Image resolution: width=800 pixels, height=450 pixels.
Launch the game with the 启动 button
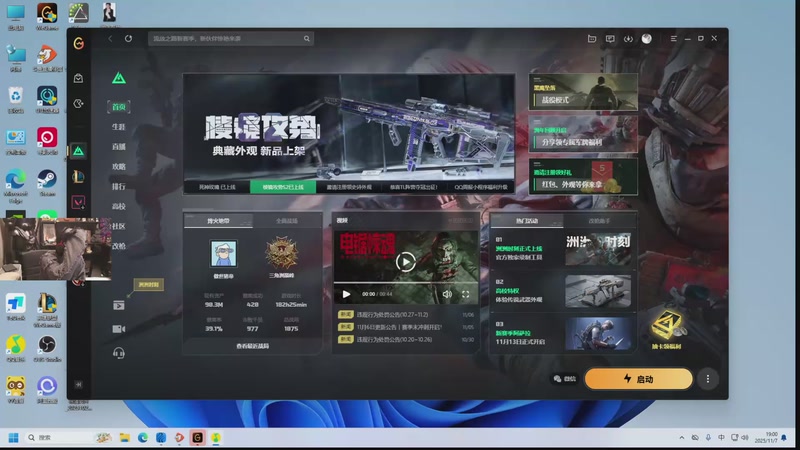[x=639, y=379]
